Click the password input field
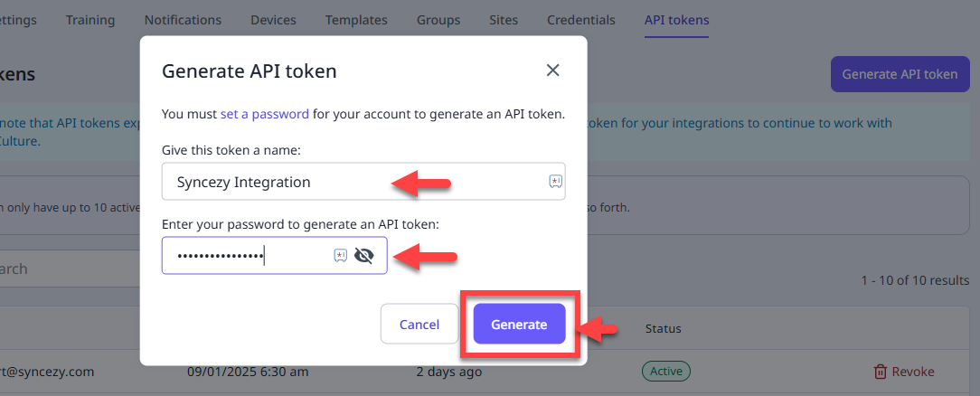Viewport: 980px width, 396px height. tap(274, 256)
